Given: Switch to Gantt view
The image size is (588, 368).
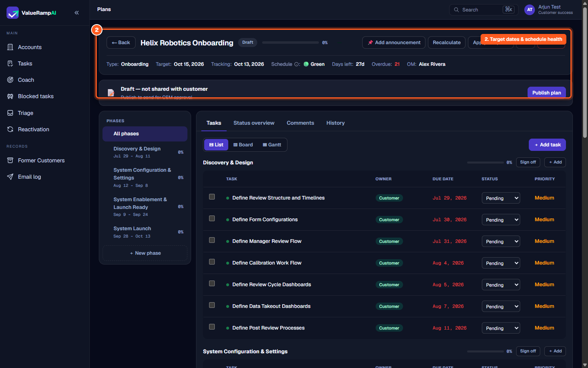Looking at the screenshot, I should pos(272,145).
